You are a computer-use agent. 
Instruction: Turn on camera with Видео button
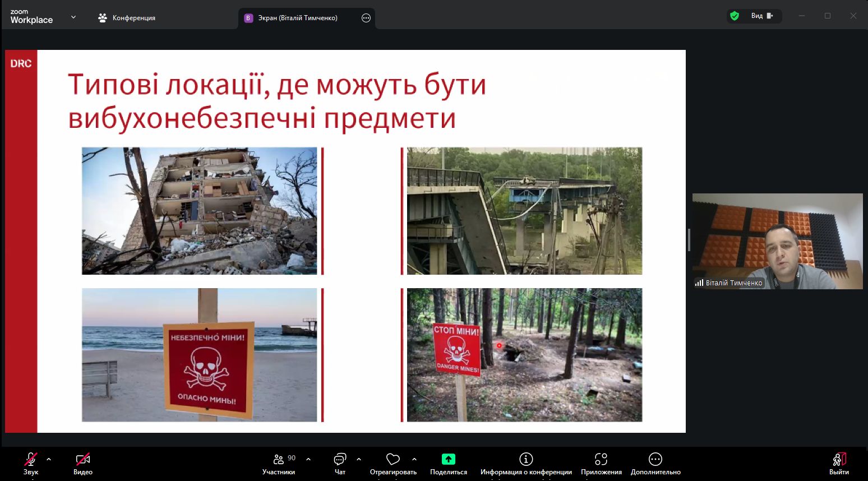click(x=82, y=460)
